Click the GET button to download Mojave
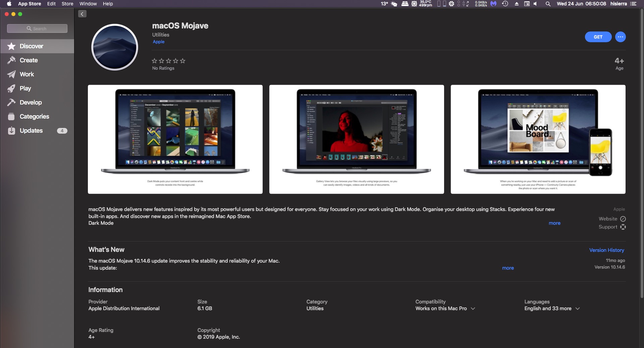644x348 pixels. point(598,37)
